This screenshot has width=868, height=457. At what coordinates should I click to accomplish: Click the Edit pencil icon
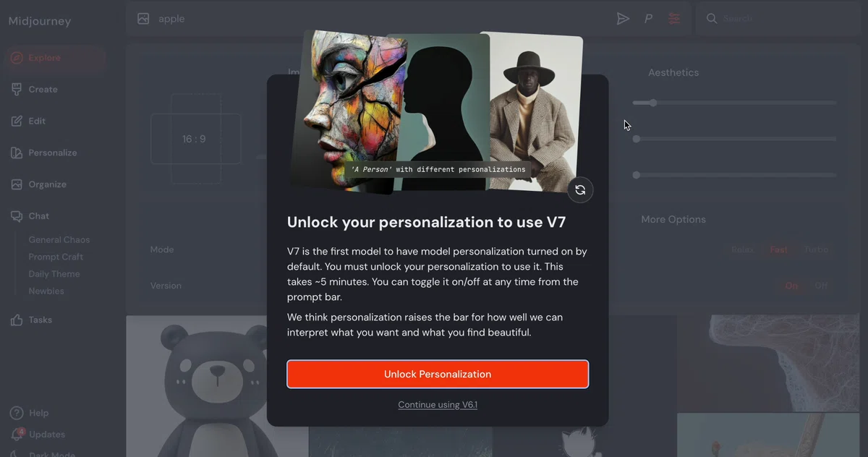click(17, 121)
